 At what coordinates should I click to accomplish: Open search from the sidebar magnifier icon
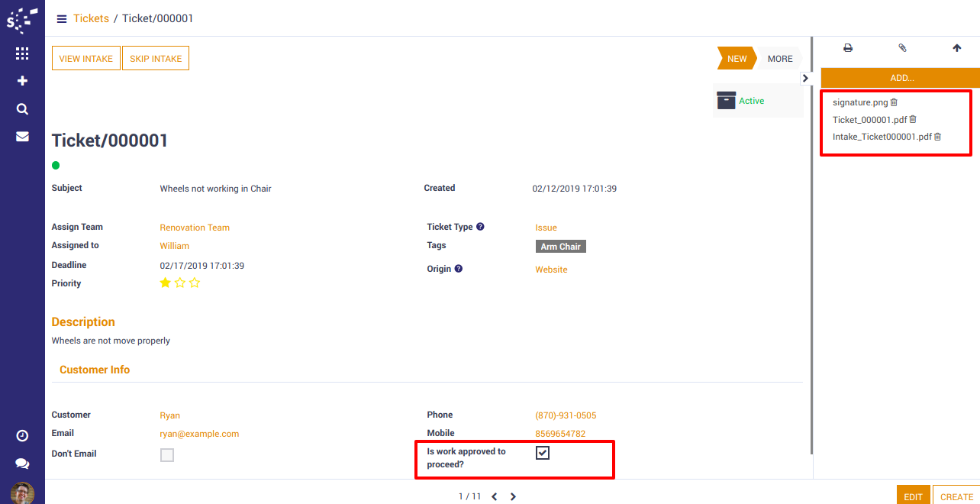coord(22,109)
